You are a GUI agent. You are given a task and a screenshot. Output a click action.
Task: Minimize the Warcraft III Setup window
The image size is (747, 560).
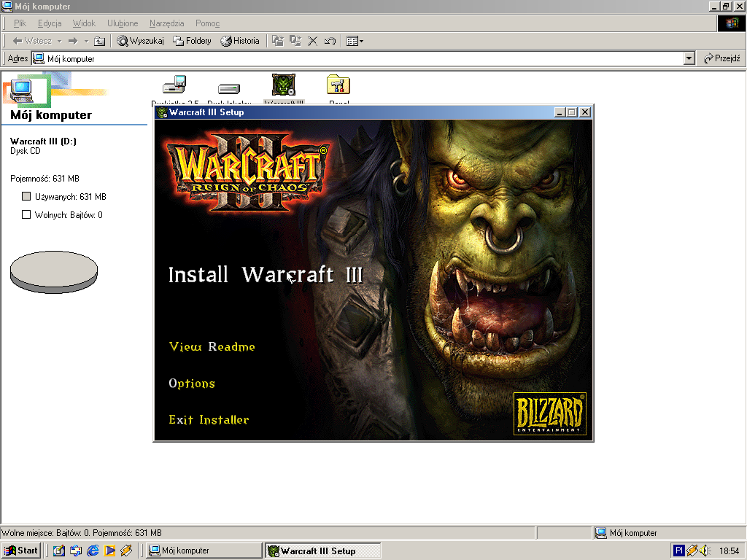tap(560, 112)
